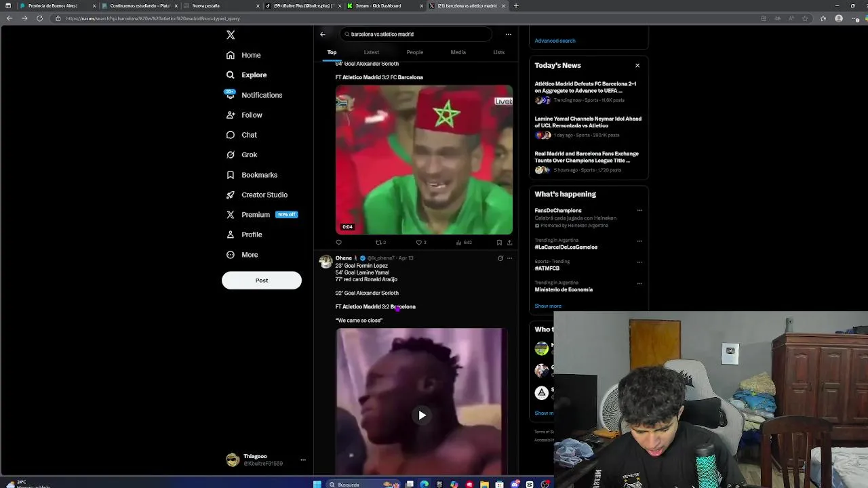Image resolution: width=868 pixels, height=488 pixels.
Task: Open the Follow page in the sidebar
Action: (244, 115)
